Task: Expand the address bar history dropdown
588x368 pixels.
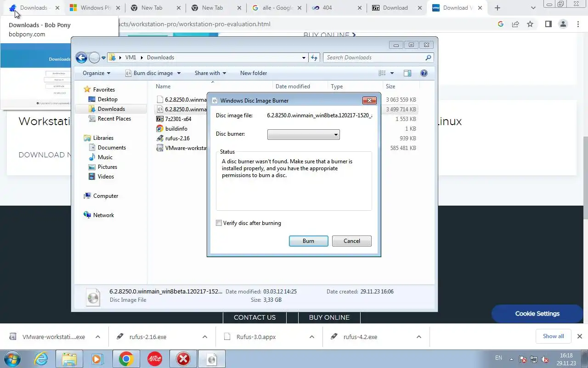Action: pyautogui.click(x=304, y=57)
